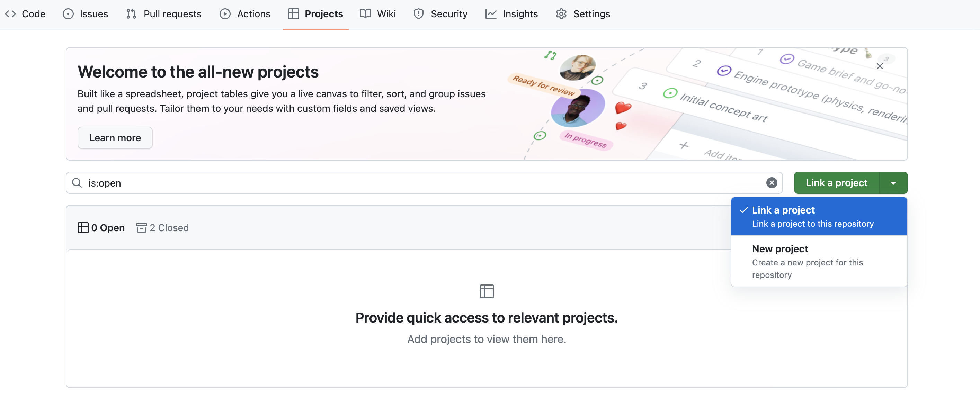
Task: Select New project from the dropdown
Action: 780,262
